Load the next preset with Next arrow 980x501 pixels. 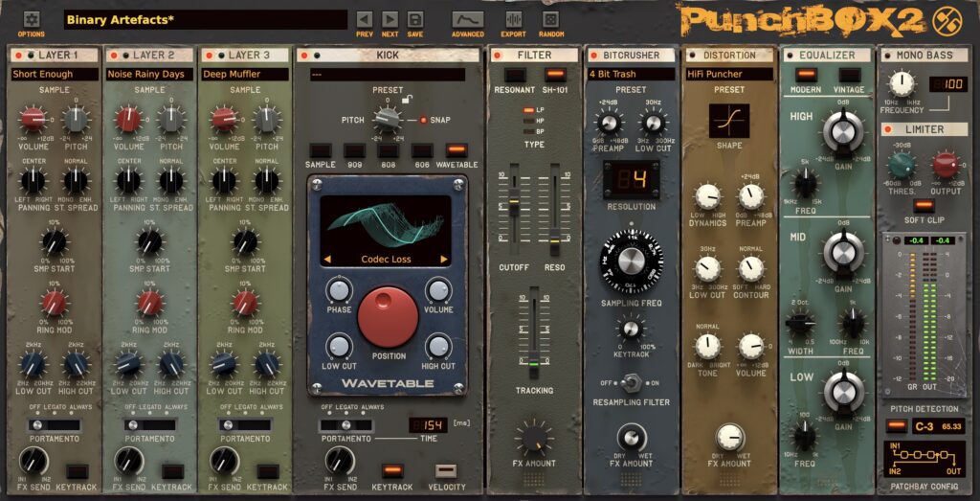click(390, 19)
